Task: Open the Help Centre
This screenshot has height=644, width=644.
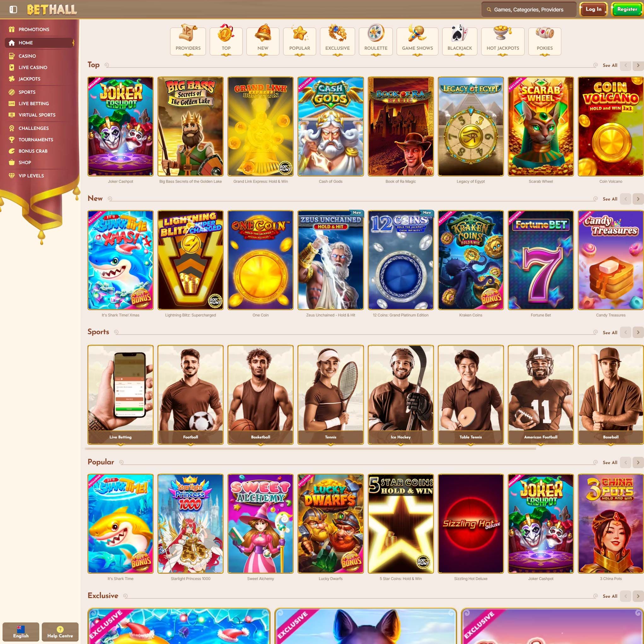Action: click(60, 632)
